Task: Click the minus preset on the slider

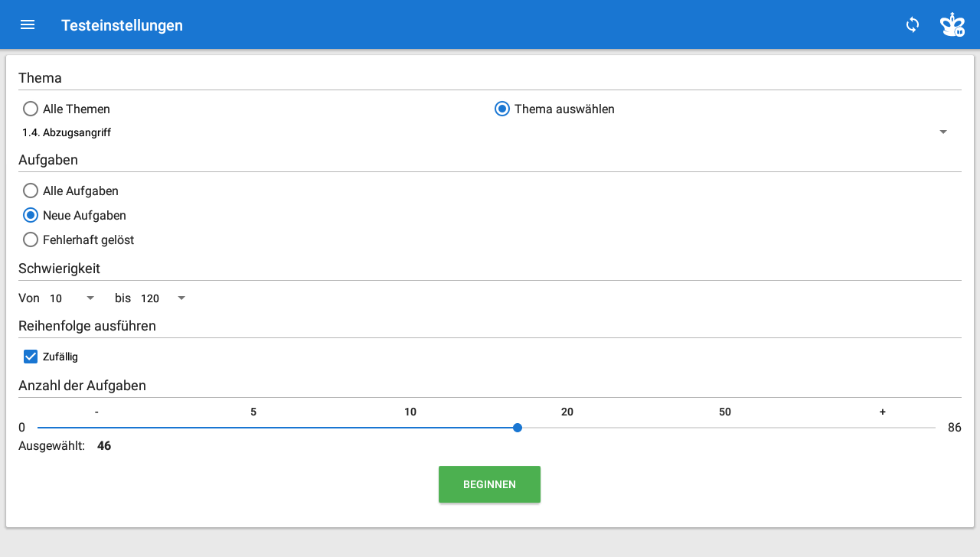Action: pos(96,412)
